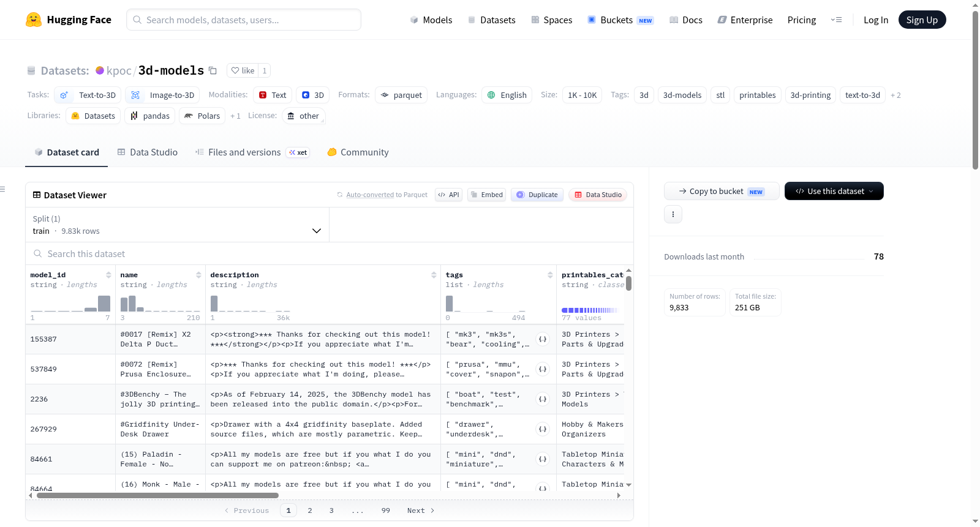The width and height of the screenshot is (980, 527).
Task: Focus the top search models field
Action: click(244, 20)
